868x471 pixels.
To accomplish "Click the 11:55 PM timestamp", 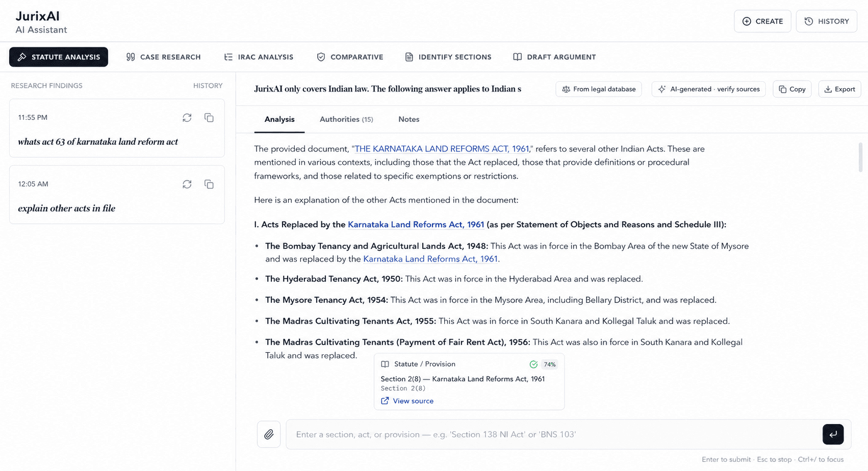I will 33,118.
